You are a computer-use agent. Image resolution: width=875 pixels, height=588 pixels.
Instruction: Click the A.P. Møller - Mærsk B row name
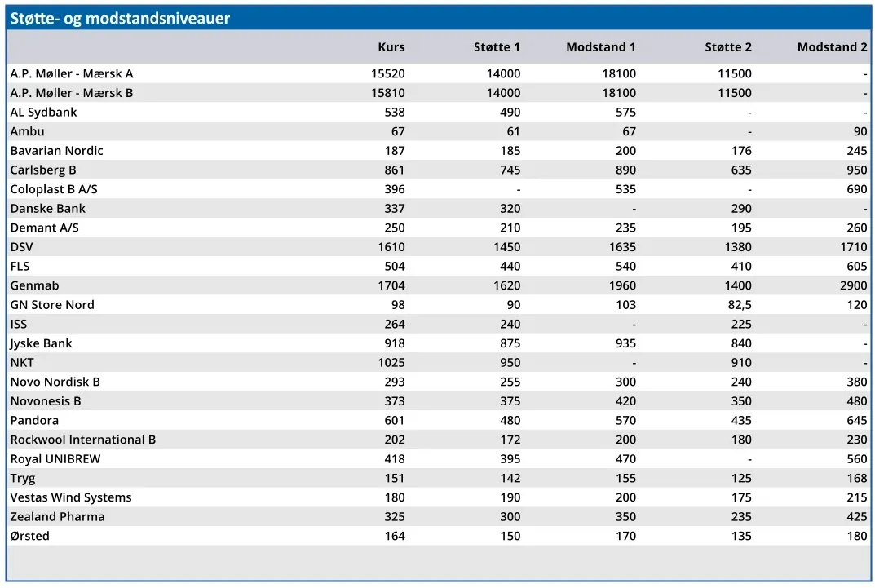(x=72, y=93)
